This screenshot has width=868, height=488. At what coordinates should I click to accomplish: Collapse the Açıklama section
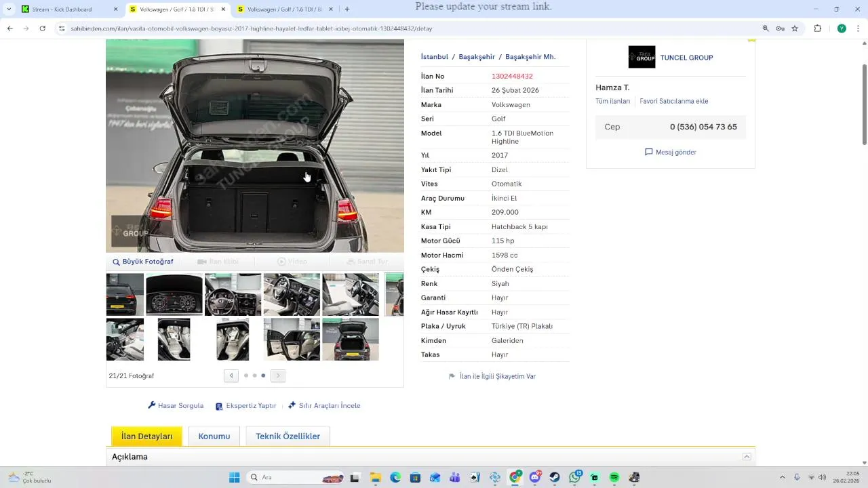[x=747, y=457]
